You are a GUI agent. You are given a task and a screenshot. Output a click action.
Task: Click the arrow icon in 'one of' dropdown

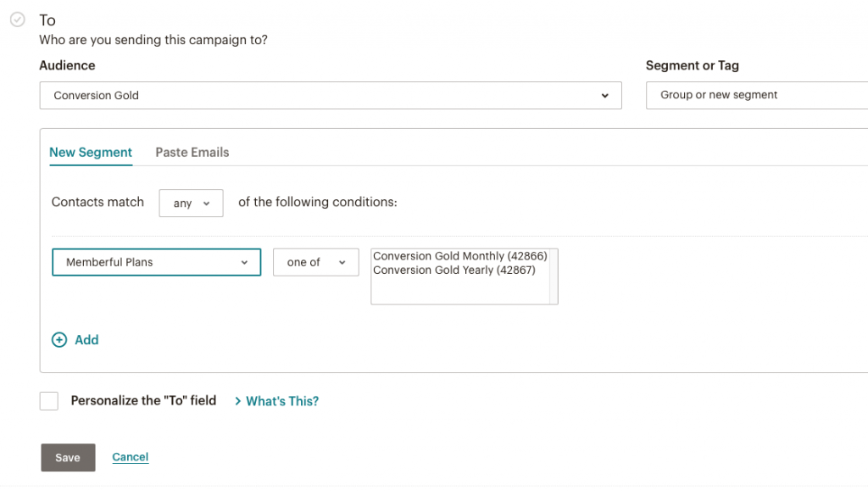tap(342, 262)
